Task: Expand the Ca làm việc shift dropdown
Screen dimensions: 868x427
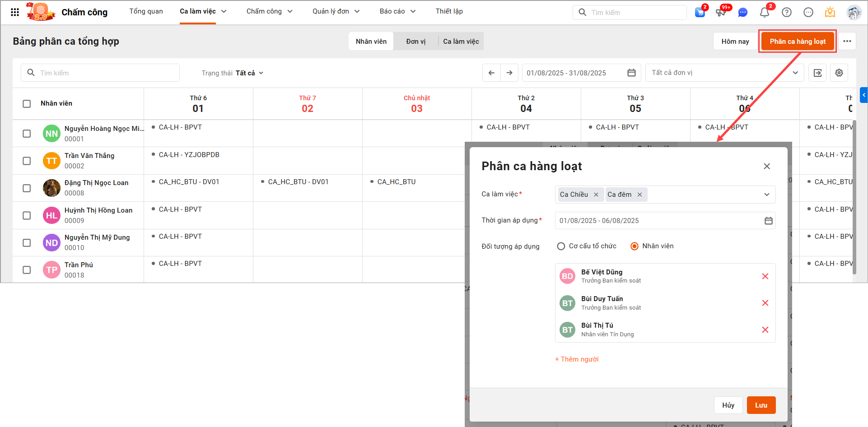Action: pos(766,195)
